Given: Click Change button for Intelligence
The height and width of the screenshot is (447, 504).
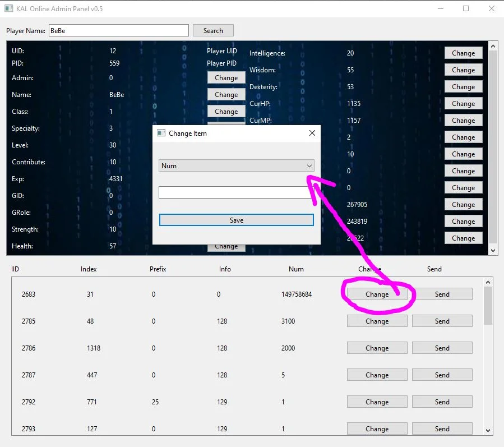Looking at the screenshot, I should pos(463,53).
